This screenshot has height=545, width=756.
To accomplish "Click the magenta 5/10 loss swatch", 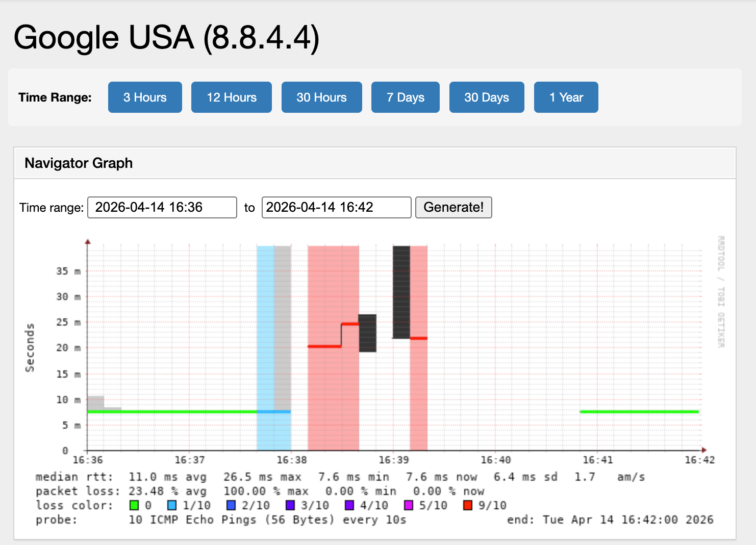I will (x=408, y=505).
